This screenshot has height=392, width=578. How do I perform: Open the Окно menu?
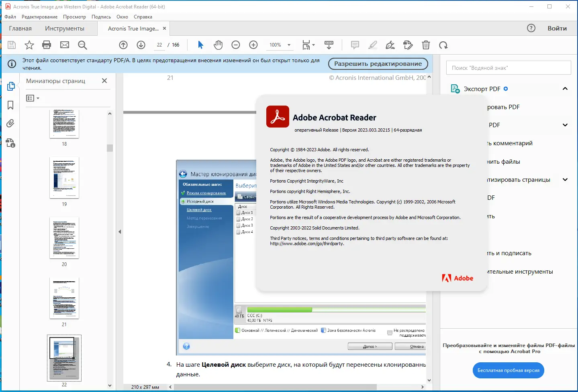122,17
